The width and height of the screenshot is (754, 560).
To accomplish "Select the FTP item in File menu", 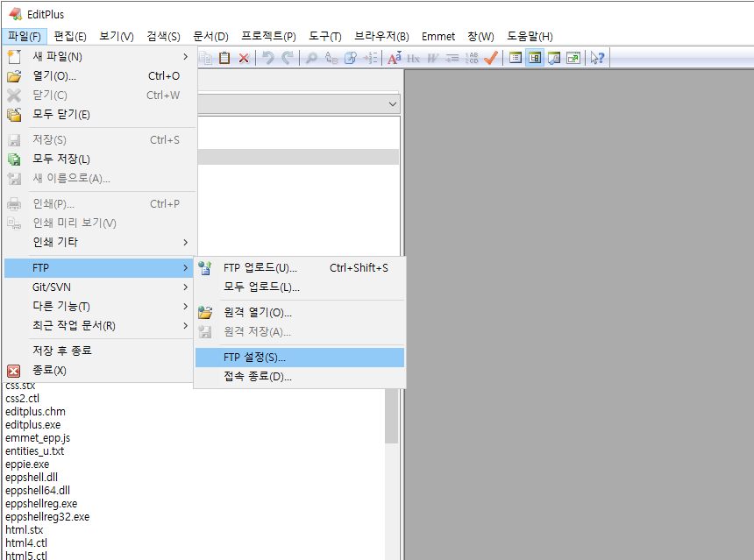I will pyautogui.click(x=98, y=268).
